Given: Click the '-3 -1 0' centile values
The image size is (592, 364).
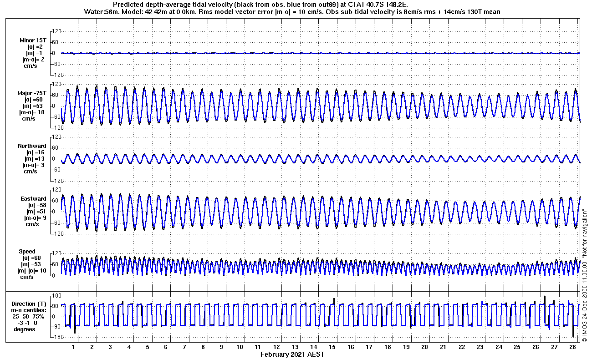Looking at the screenshot, I should [x=27, y=323].
